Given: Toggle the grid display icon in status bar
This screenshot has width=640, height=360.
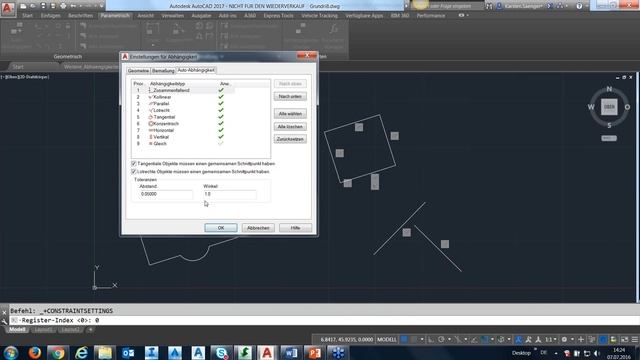Looking at the screenshot, I should click(x=404, y=340).
